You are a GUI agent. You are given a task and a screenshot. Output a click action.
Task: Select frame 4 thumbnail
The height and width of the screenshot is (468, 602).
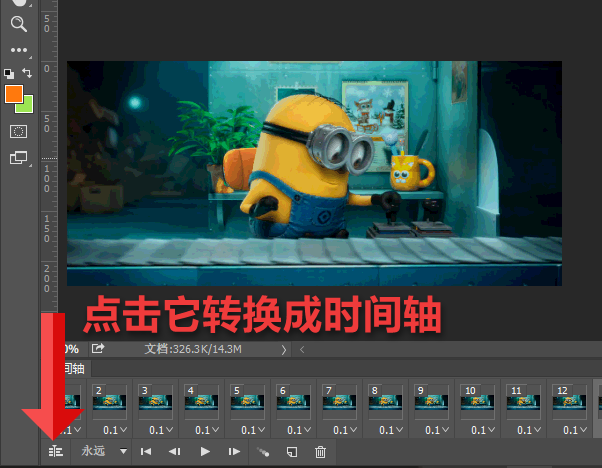tap(202, 402)
